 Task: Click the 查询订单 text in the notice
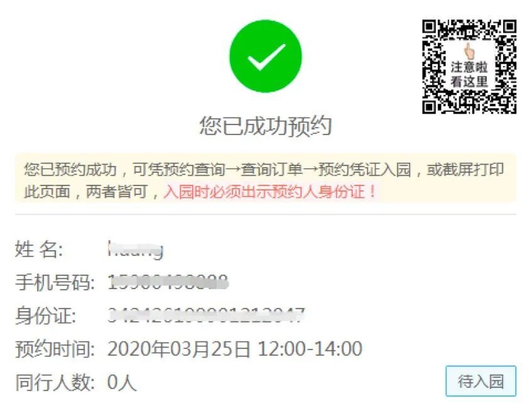click(x=272, y=169)
